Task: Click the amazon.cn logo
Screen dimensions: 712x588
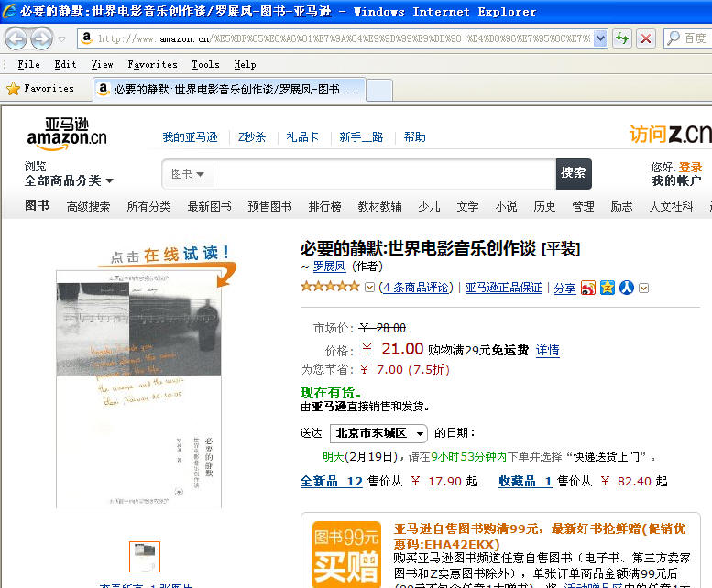Action: coord(67,134)
